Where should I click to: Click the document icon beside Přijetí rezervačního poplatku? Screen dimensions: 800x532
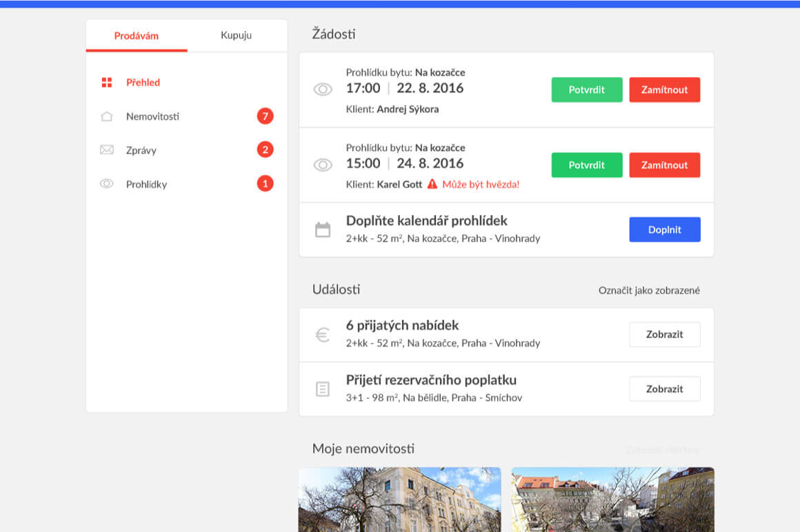tap(323, 389)
